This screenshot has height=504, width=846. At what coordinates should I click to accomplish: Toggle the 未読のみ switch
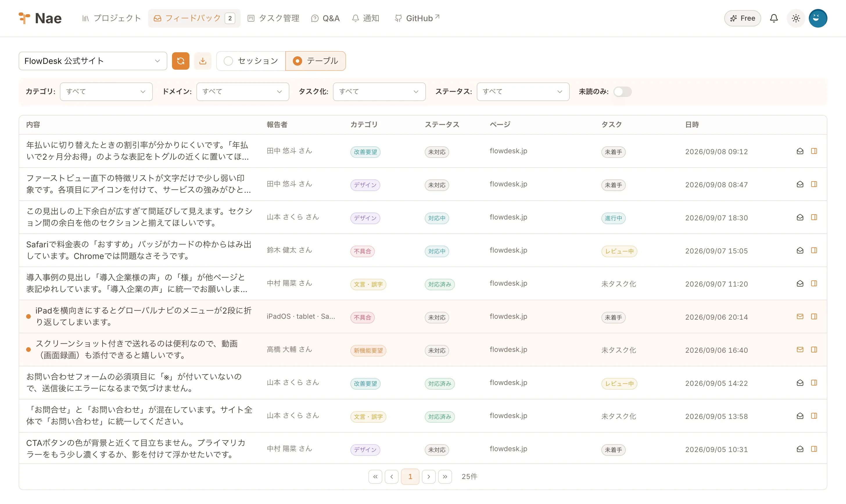[x=622, y=92]
